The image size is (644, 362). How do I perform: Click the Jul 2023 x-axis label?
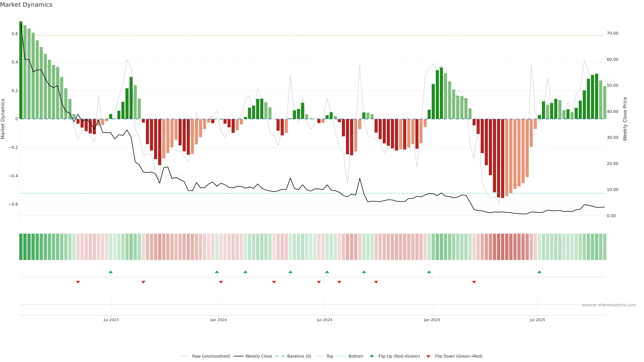click(x=111, y=320)
